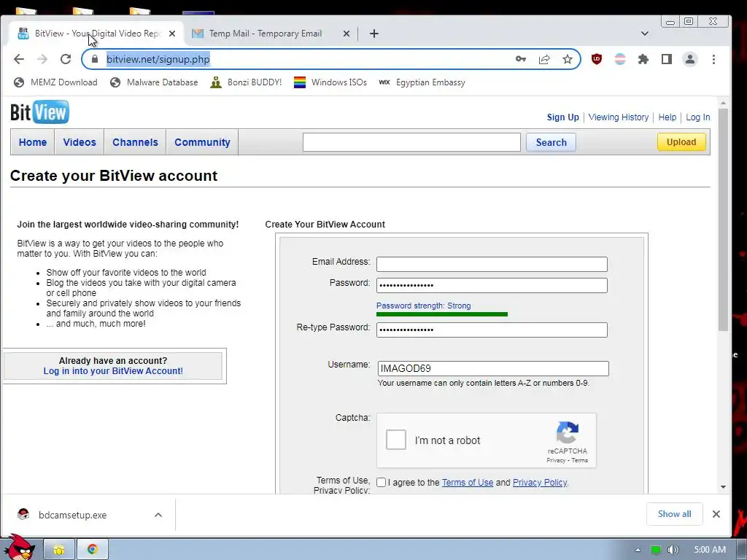This screenshot has height=560, width=747.
Task: Open the uBlock Origin extension icon
Action: point(597,59)
